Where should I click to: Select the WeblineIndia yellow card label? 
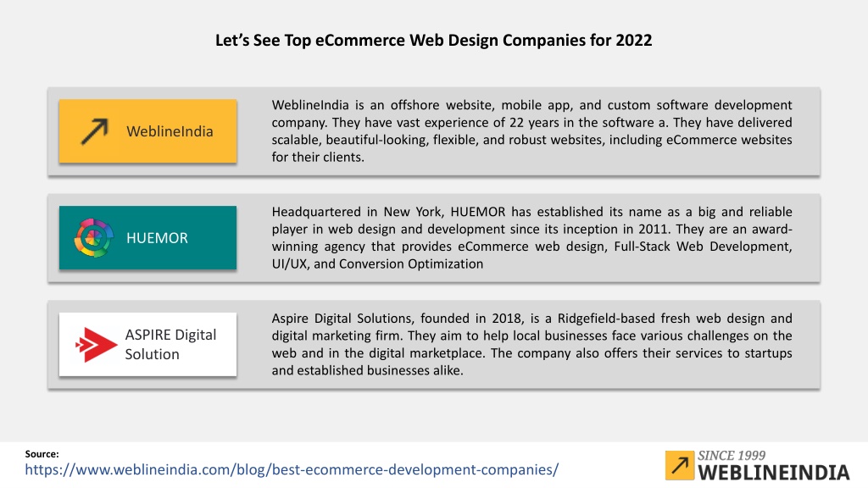pos(170,131)
